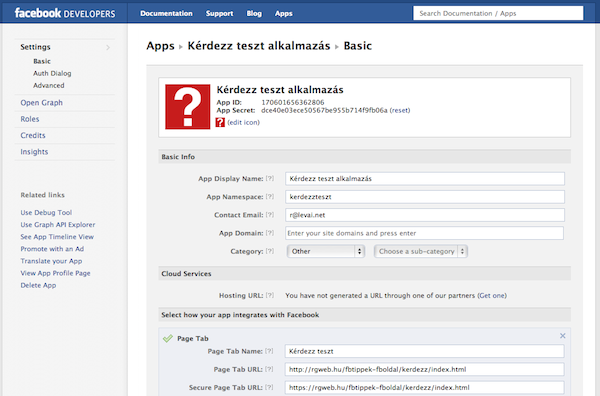Open Apps in top navigation
This screenshot has height=396, width=600.
284,13
